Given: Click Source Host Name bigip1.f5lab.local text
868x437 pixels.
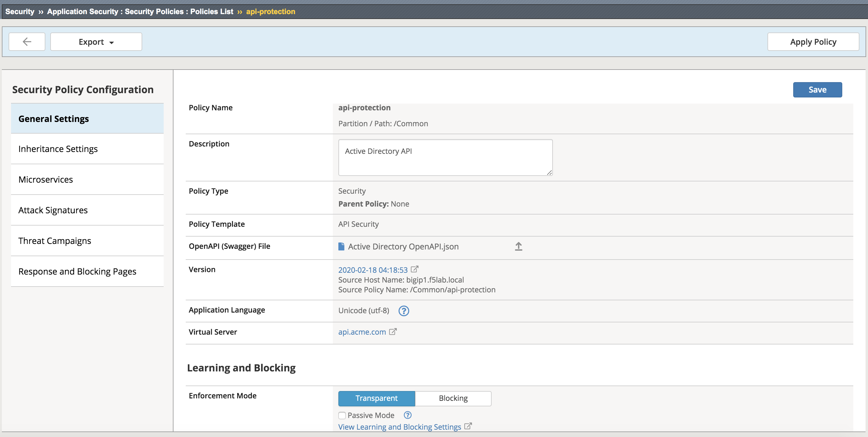Looking at the screenshot, I should (x=401, y=280).
